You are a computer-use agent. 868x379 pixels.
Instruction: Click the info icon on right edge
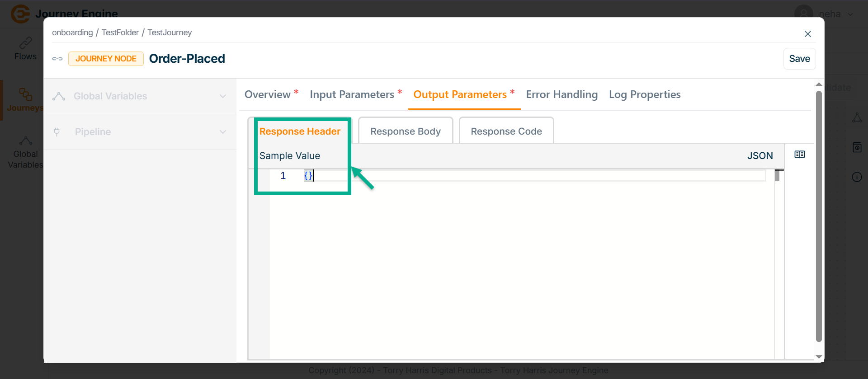click(857, 177)
